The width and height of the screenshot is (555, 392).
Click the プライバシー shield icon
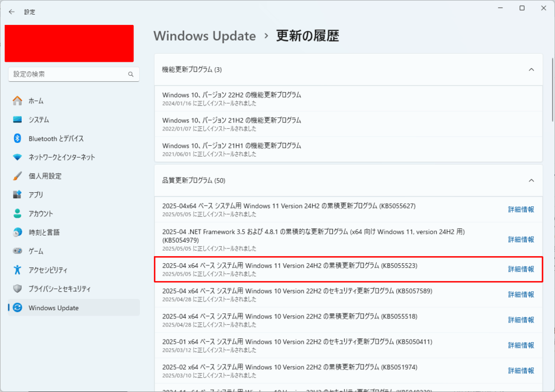(x=17, y=289)
